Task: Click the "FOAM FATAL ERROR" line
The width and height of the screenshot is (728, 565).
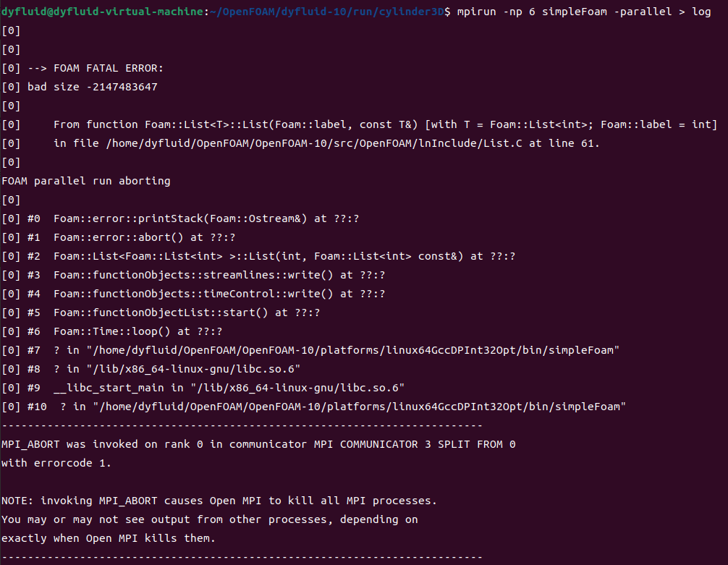Action: click(x=109, y=69)
